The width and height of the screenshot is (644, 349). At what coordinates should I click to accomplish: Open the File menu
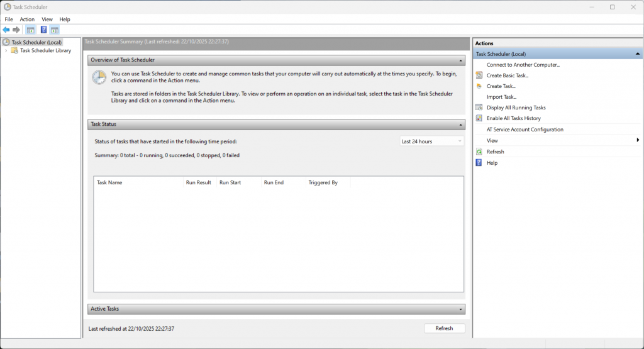[x=9, y=19]
